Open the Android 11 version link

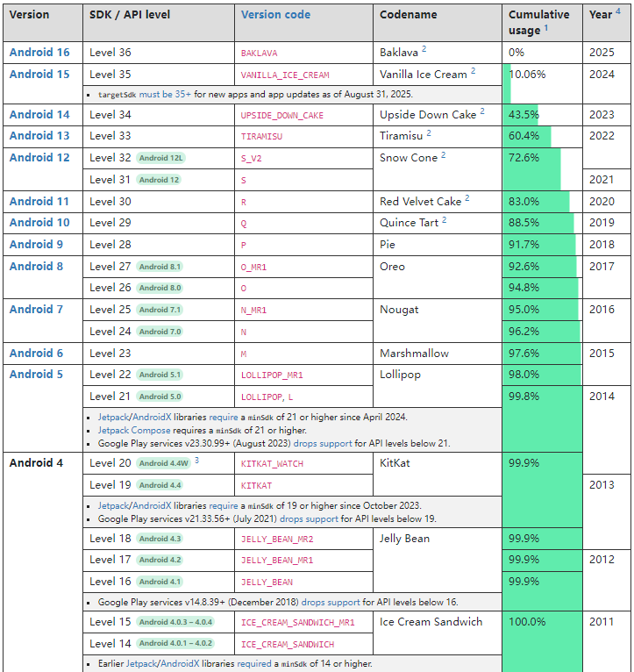[x=39, y=202]
